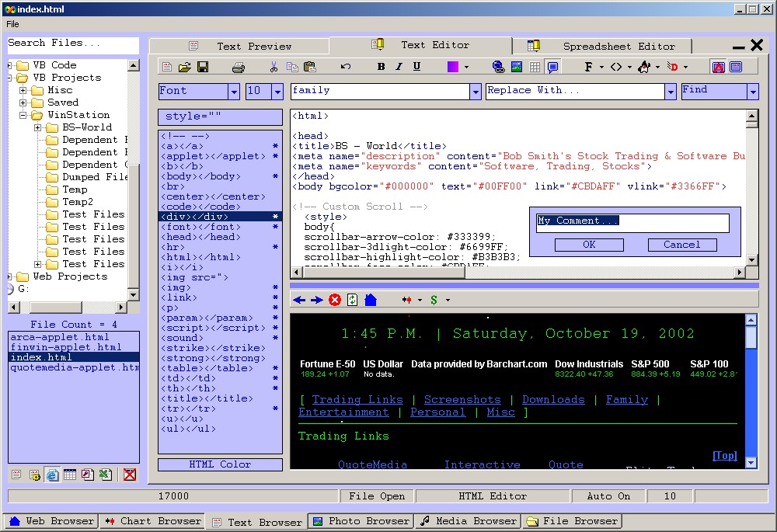Click the calendar grid icon below file list
This screenshot has width=777, height=532.
coord(70,475)
